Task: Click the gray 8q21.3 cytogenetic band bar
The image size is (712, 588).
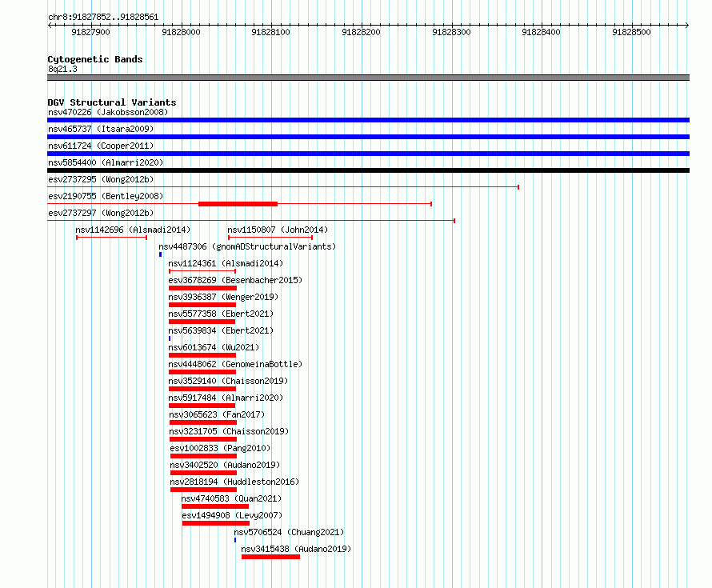Action: coord(368,78)
